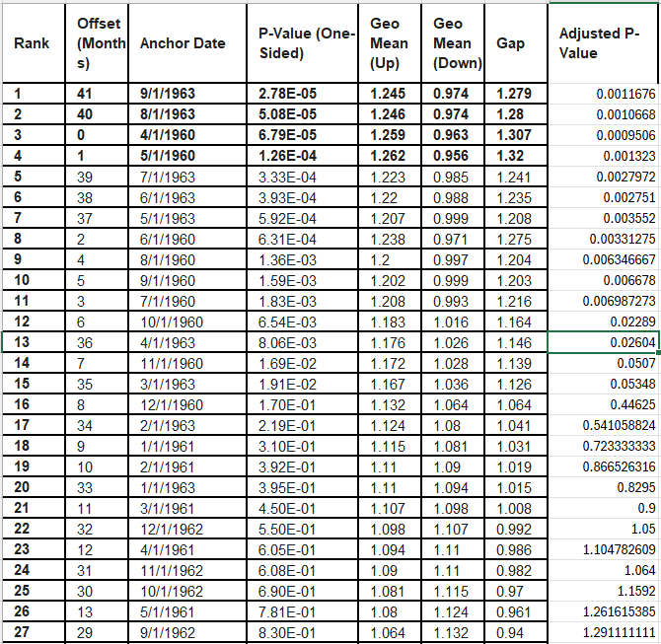This screenshot has height=644, width=661.
Task: Click p-value cell 3.33E-04
Action: 302,177
